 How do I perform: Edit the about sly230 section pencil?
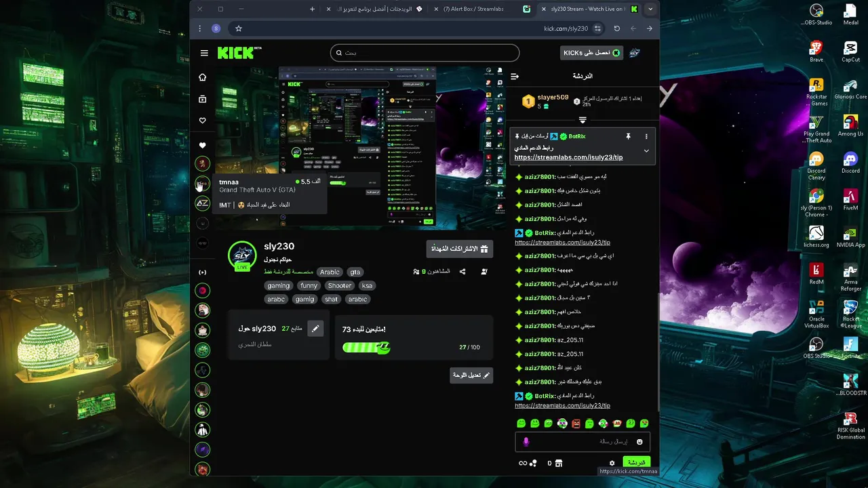click(315, 329)
